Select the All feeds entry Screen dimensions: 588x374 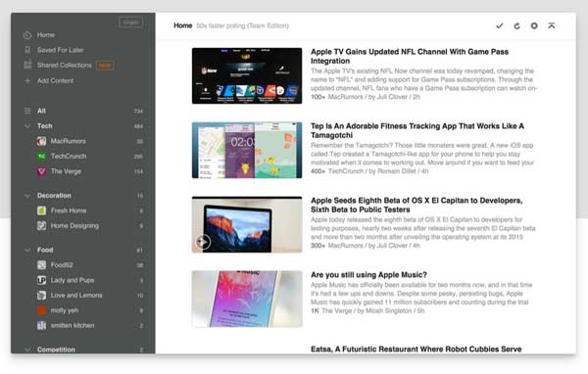[41, 111]
